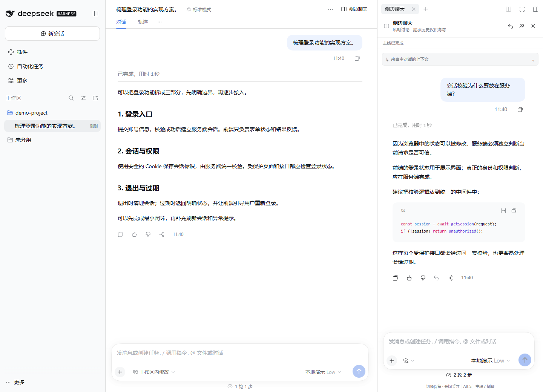
Task: Expand the demo-project folder
Action: tap(52, 113)
